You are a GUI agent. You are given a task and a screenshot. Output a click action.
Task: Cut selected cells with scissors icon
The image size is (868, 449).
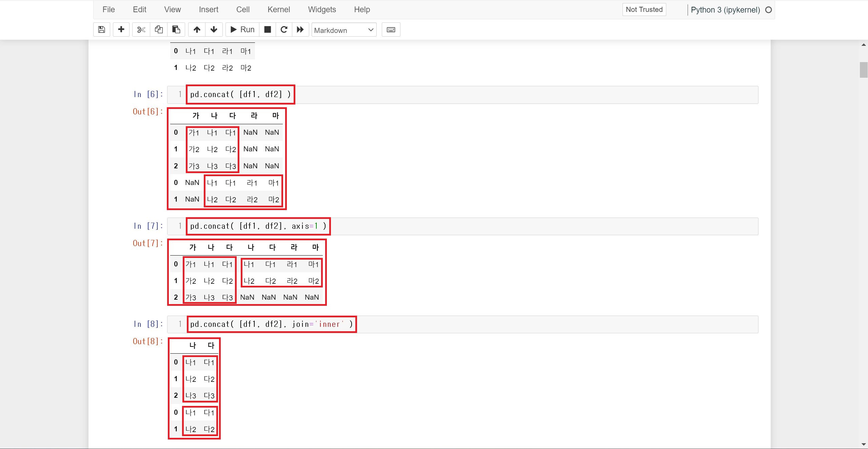141,30
